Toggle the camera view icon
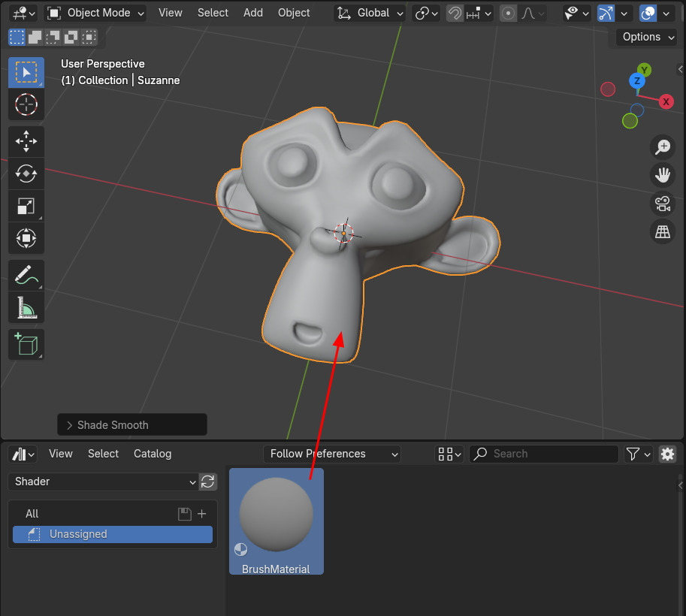This screenshot has height=616, width=686. pos(663,204)
